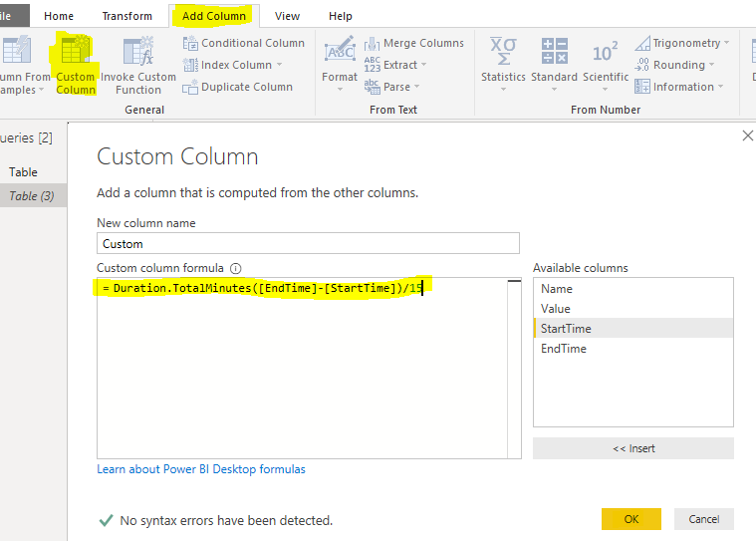Click the Custom Column ribbon icon

click(76, 50)
